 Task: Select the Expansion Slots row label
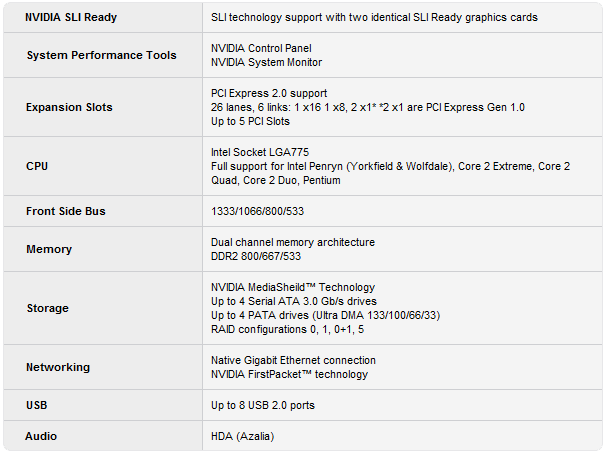(69, 107)
